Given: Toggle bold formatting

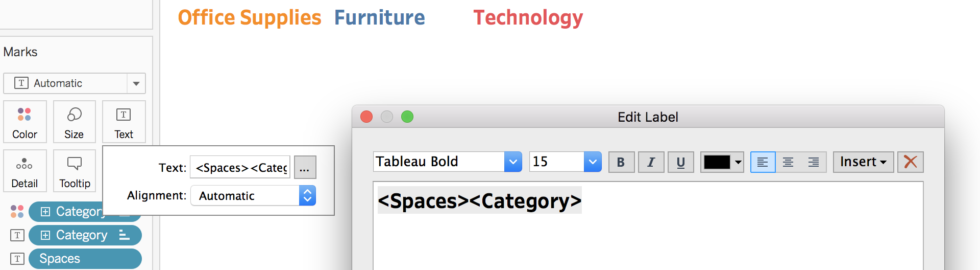Looking at the screenshot, I should [x=621, y=162].
